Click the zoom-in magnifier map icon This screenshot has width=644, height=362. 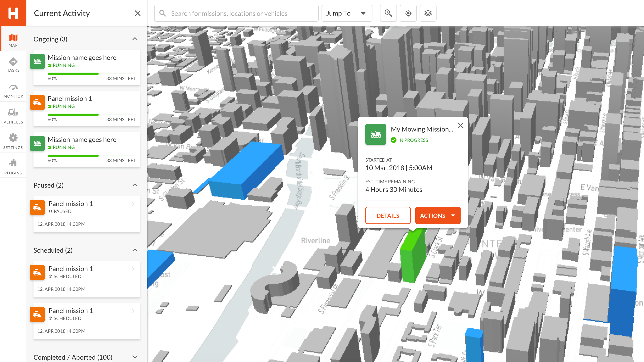pos(388,13)
